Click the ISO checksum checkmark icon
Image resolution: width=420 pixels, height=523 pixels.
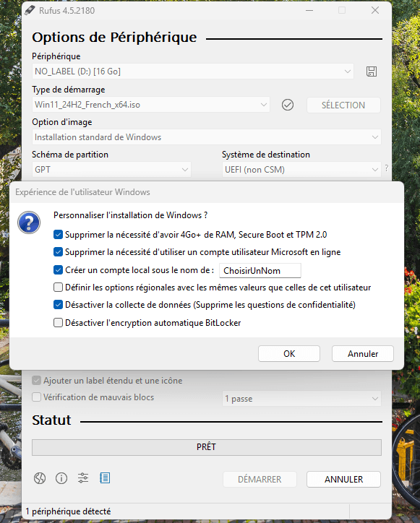(288, 105)
